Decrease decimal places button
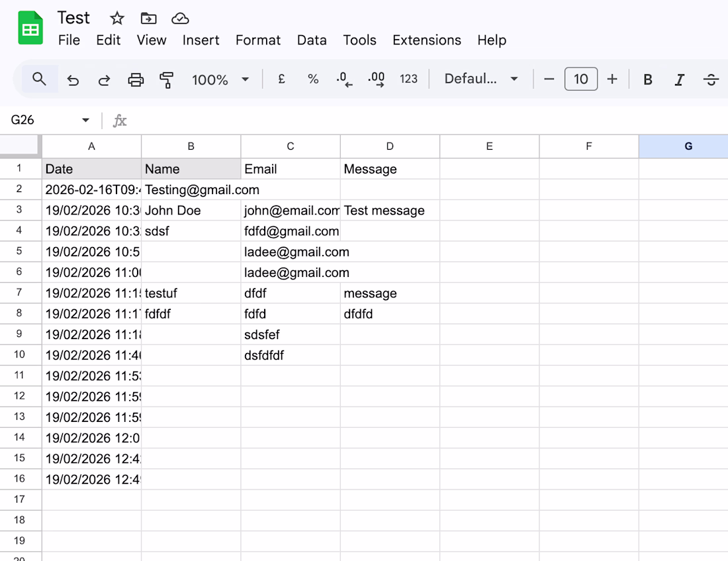728x561 pixels. [344, 79]
